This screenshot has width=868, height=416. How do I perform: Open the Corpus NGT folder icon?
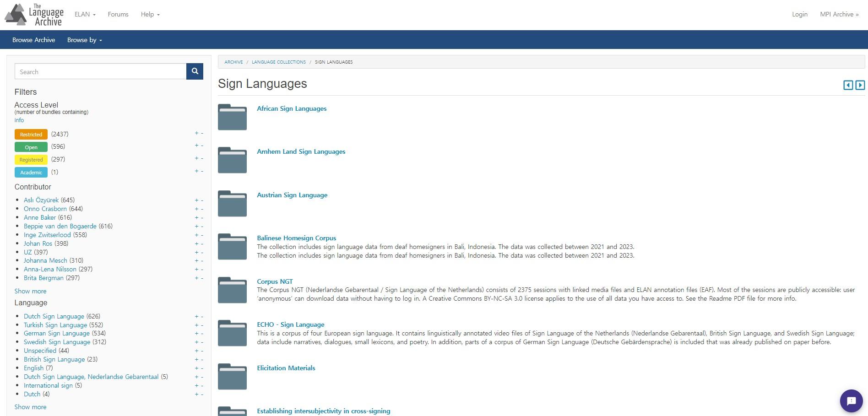pyautogui.click(x=232, y=290)
